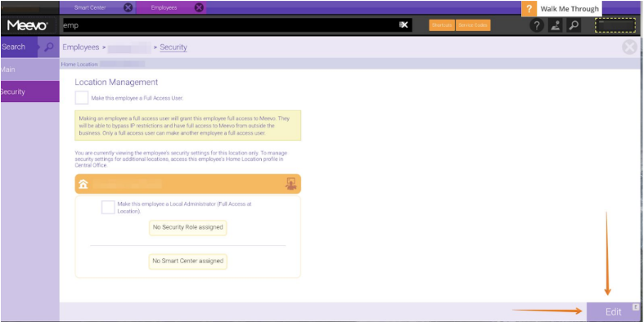The width and height of the screenshot is (644, 322).
Task: Click the Search magnifier icon in sidebar
Action: point(49,47)
